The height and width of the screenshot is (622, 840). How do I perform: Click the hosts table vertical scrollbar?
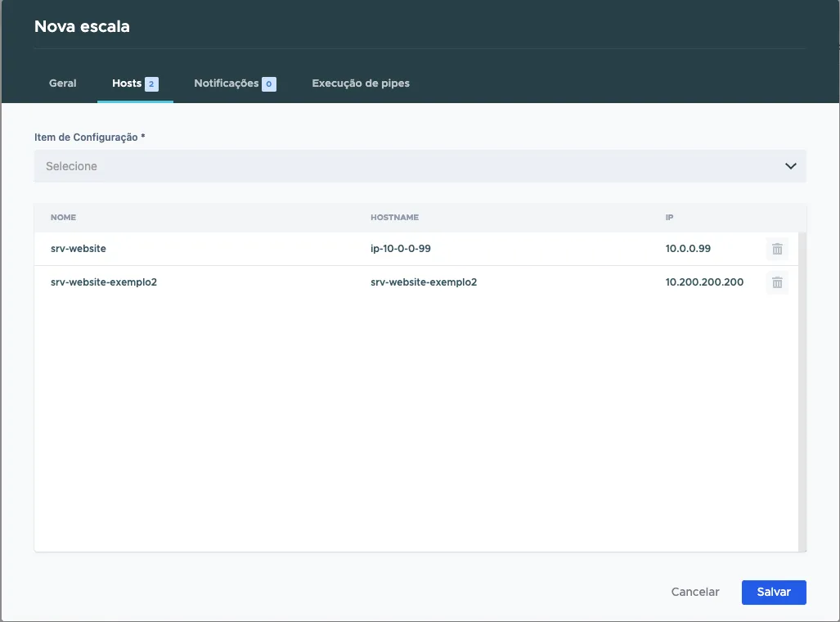802,391
